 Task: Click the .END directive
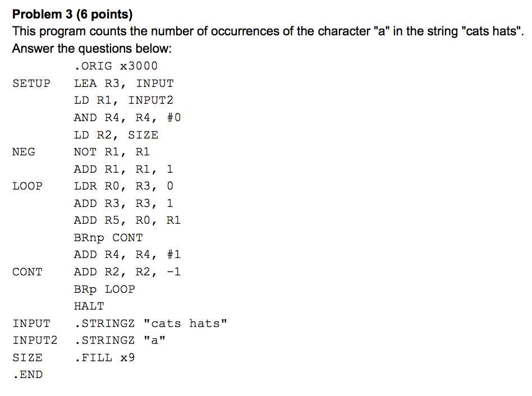27,375
